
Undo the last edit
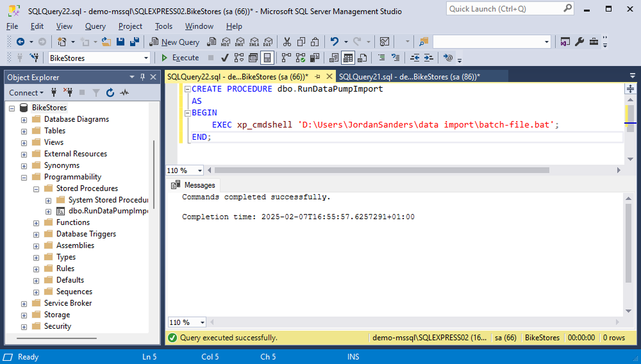(335, 42)
